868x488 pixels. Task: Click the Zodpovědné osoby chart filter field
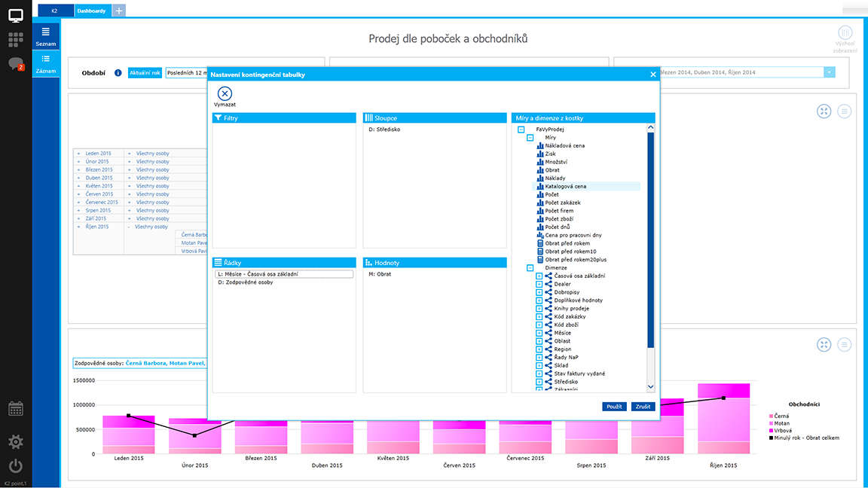140,364
